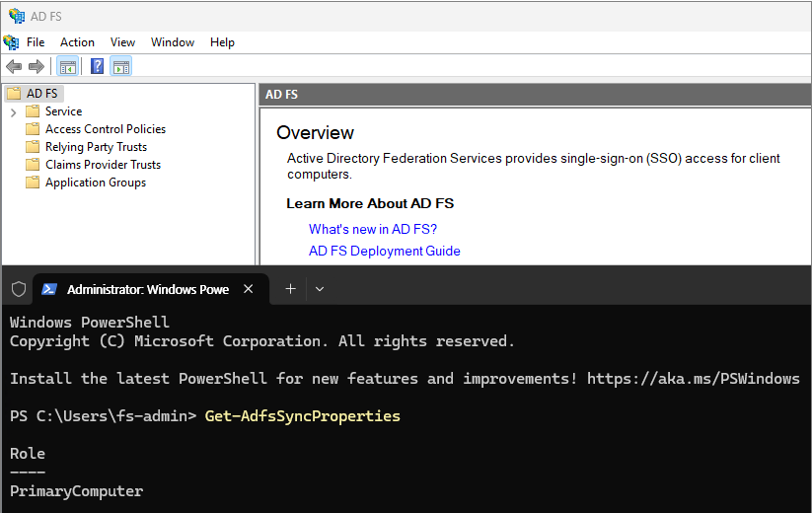Open the View menu

(x=122, y=42)
